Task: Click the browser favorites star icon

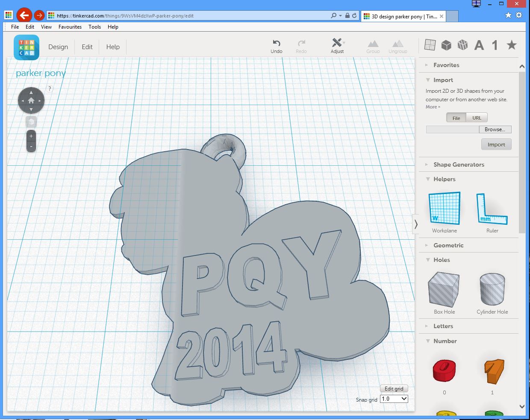Action: click(x=508, y=15)
